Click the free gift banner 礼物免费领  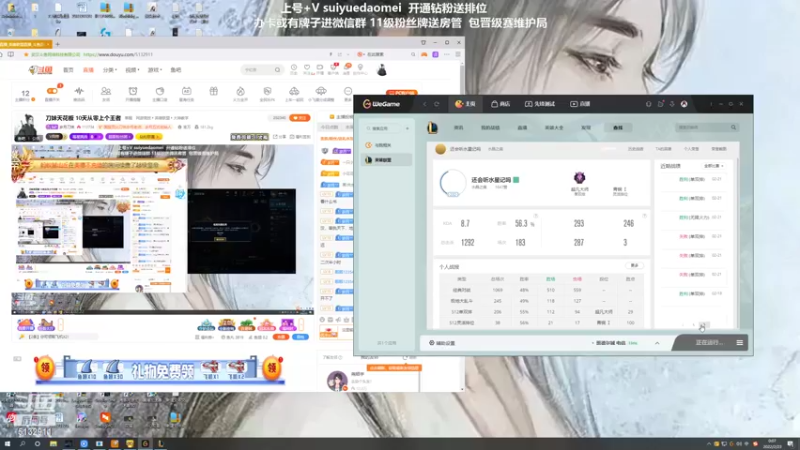(x=160, y=369)
